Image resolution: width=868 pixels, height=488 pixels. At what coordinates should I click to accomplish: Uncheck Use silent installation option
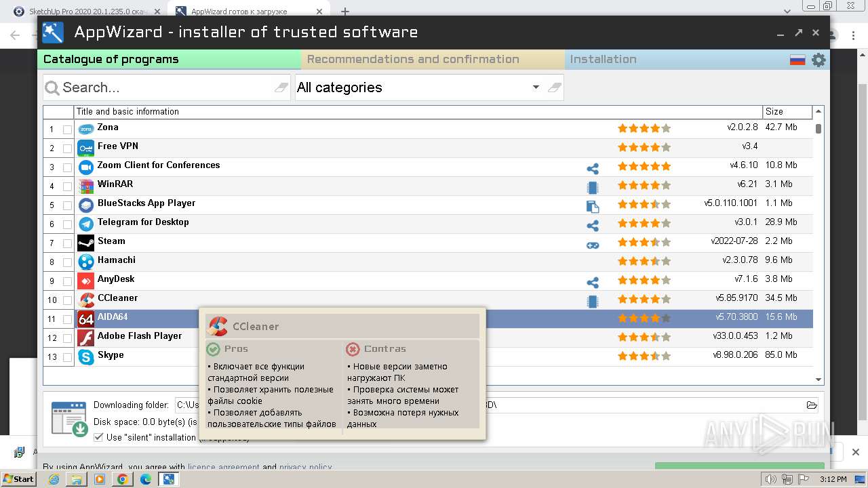pos(99,437)
